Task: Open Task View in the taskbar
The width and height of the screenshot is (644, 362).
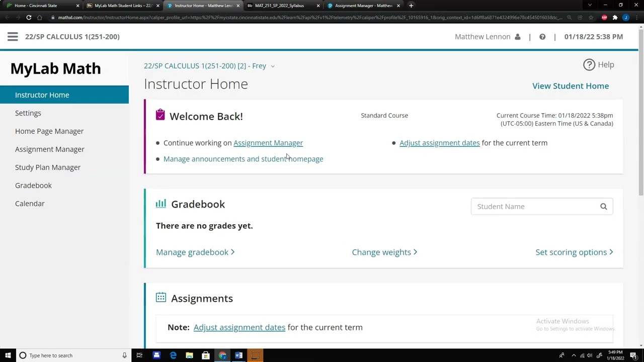Action: [139, 355]
